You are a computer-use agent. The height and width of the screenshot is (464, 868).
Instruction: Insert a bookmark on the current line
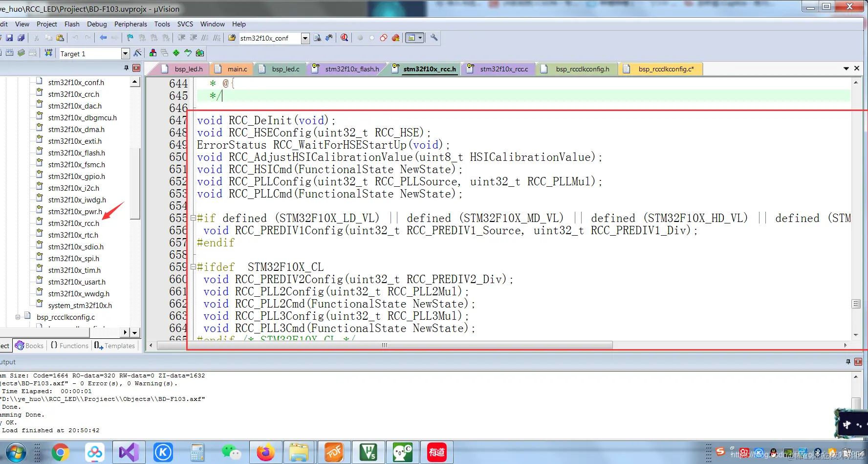(x=130, y=38)
